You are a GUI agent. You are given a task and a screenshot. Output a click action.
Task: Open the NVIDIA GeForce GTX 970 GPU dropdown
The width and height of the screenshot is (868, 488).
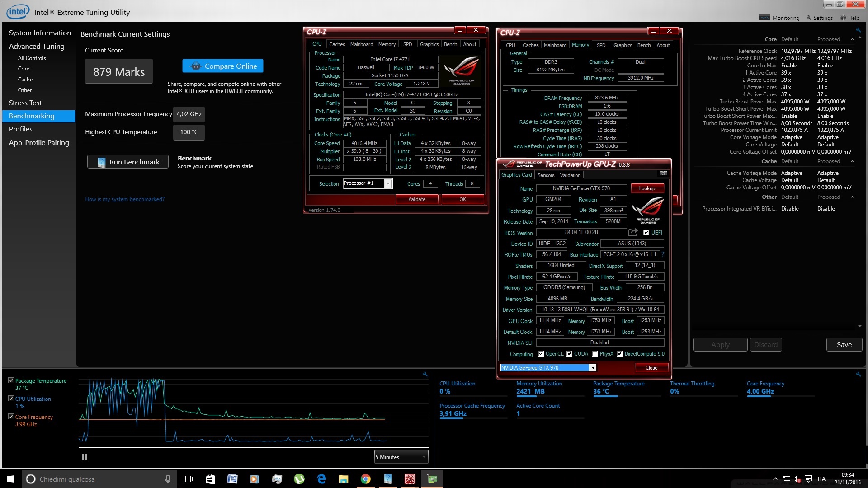point(593,368)
